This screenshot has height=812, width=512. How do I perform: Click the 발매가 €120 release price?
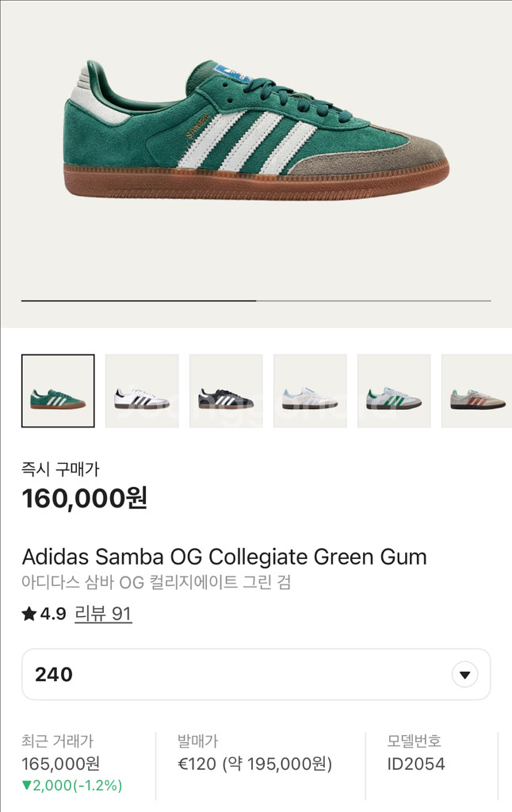click(x=254, y=764)
